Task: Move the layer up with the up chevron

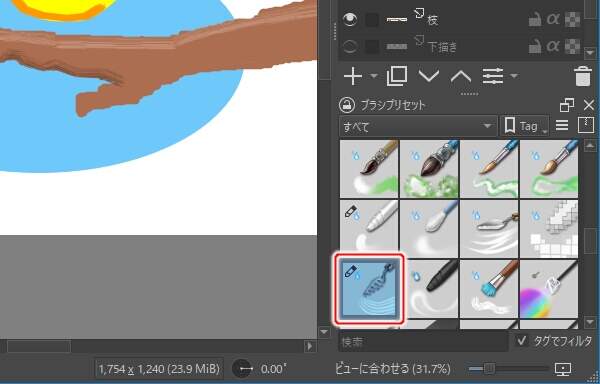Action: (461, 76)
